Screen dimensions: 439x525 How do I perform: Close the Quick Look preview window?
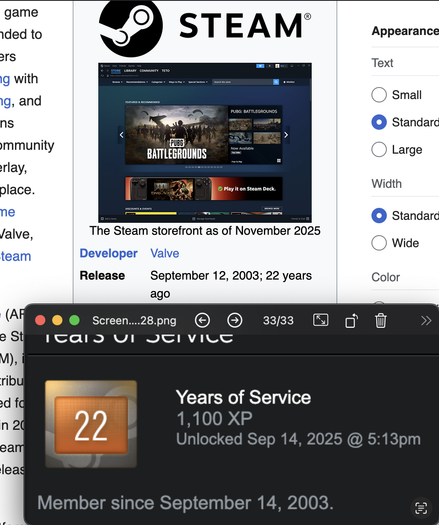pos(40,320)
